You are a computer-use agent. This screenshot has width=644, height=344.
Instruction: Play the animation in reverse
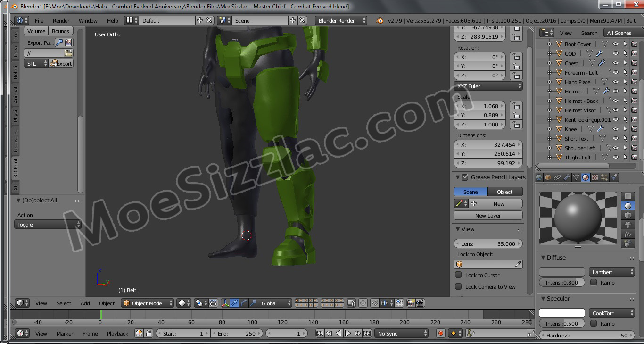click(x=339, y=333)
